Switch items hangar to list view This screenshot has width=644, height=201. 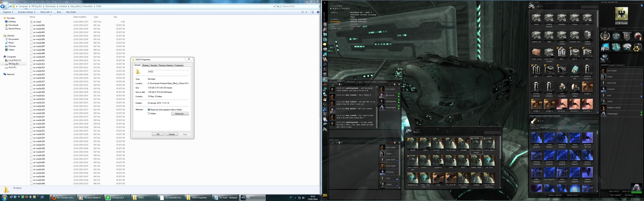coord(543,7)
